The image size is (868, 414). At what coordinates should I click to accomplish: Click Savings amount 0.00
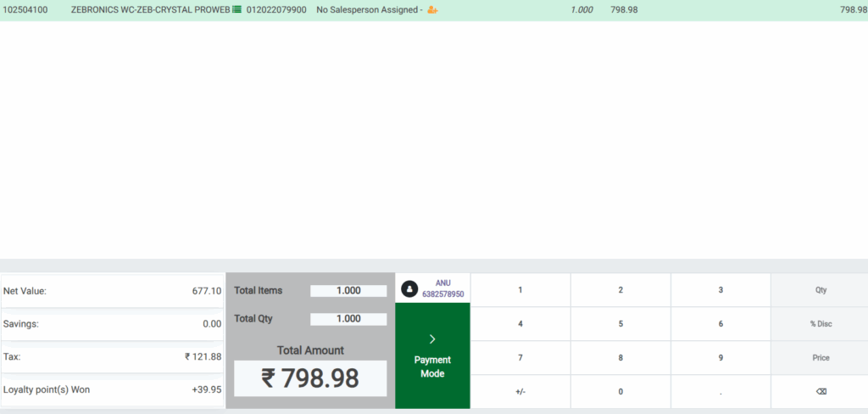[212, 324]
